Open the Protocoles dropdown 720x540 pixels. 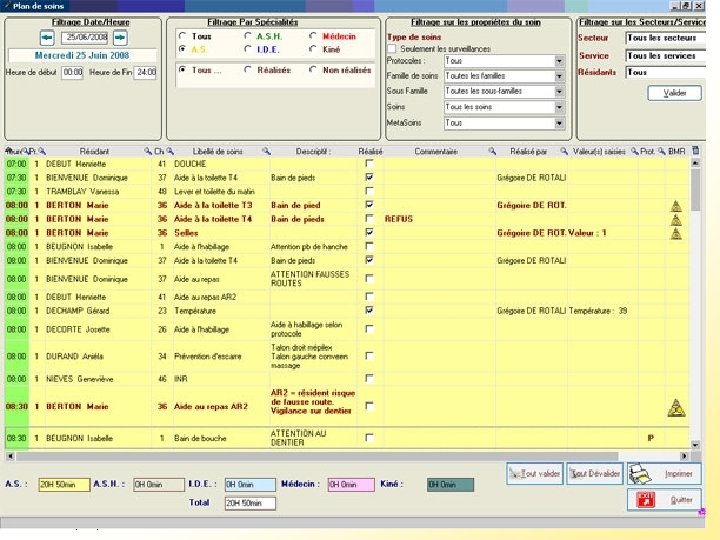click(x=559, y=61)
